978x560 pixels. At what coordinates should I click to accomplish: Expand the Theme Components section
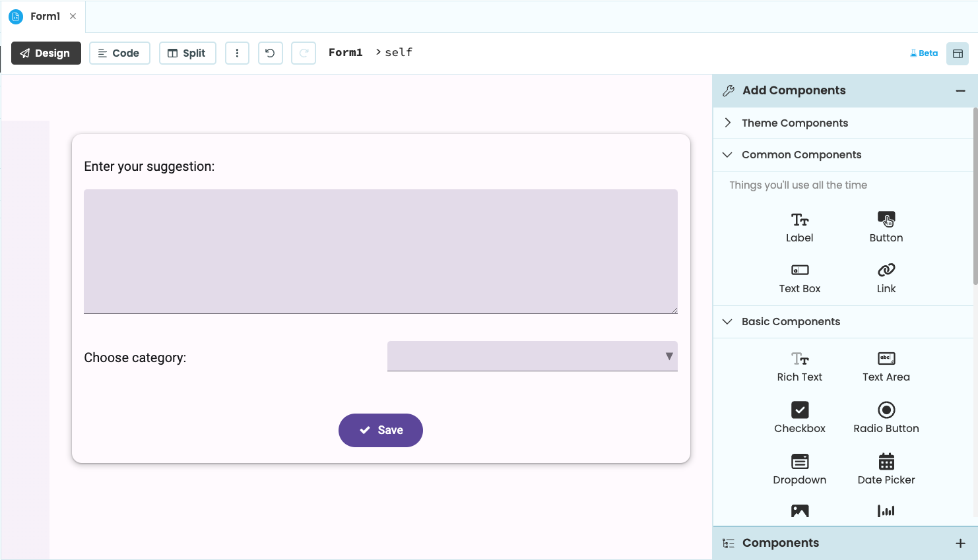click(x=727, y=123)
